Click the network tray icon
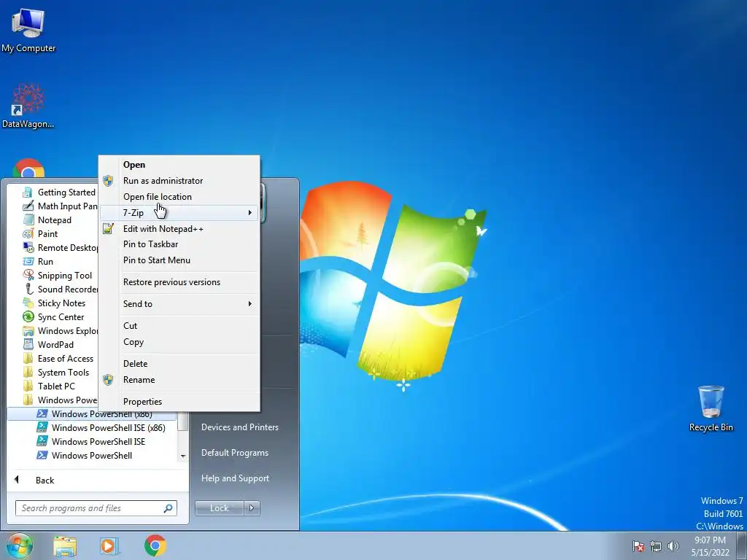Image resolution: width=747 pixels, height=560 pixels. point(656,546)
